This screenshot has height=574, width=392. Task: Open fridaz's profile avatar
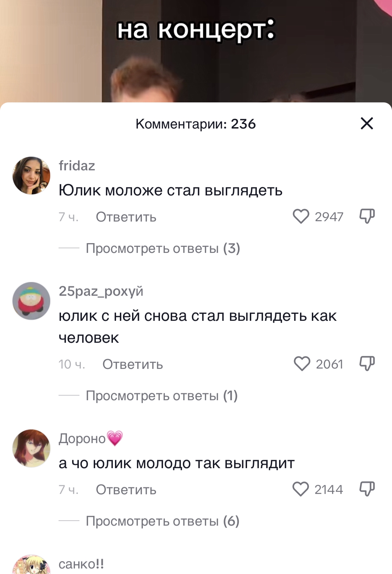(x=31, y=175)
